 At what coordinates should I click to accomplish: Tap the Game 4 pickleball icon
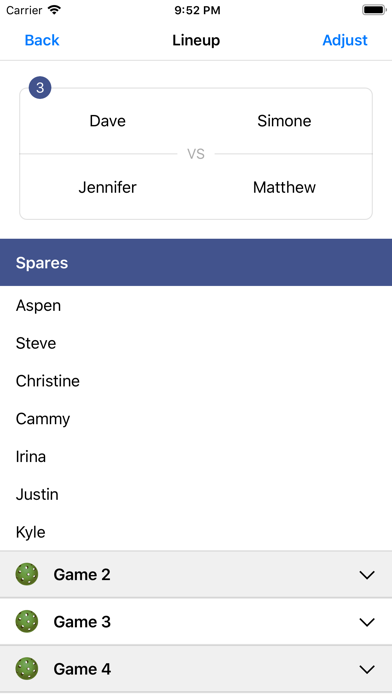coord(27,669)
